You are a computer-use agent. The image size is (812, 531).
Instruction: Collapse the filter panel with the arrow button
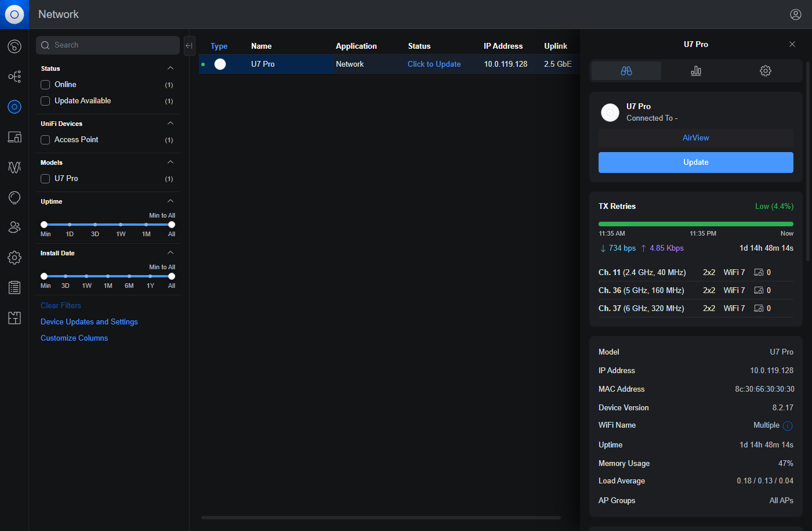pyautogui.click(x=189, y=46)
